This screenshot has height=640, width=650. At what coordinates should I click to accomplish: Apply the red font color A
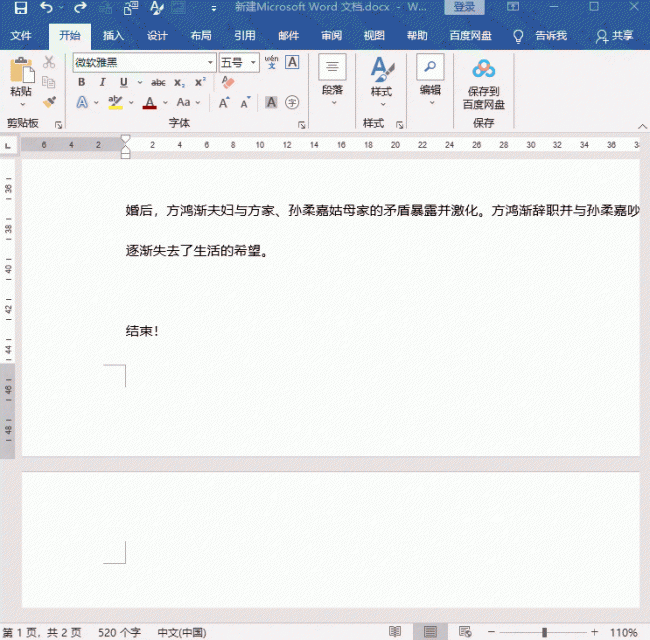[x=150, y=102]
